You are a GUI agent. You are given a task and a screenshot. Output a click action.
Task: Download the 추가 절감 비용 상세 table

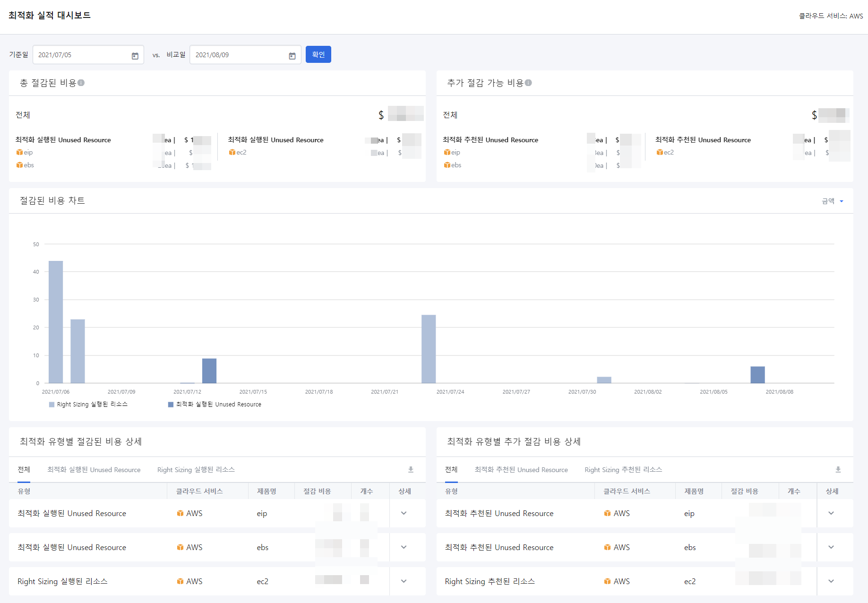838,469
